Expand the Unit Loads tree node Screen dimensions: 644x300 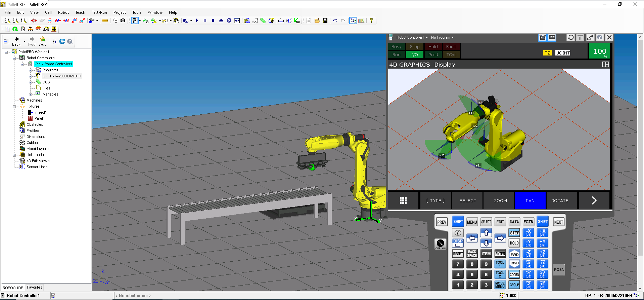pyautogui.click(x=14, y=155)
